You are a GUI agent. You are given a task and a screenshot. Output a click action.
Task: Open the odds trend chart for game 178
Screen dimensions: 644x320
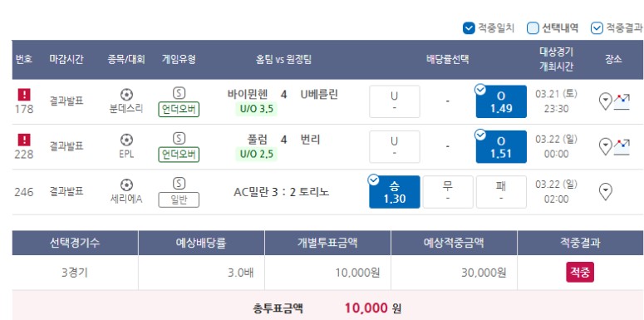point(622,101)
